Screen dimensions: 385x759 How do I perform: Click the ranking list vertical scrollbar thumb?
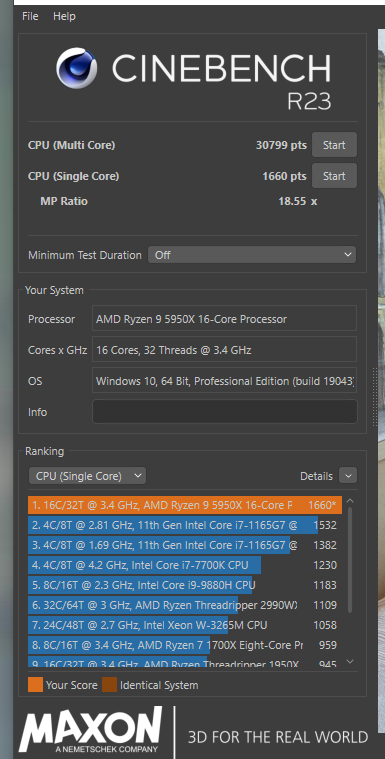point(350,559)
